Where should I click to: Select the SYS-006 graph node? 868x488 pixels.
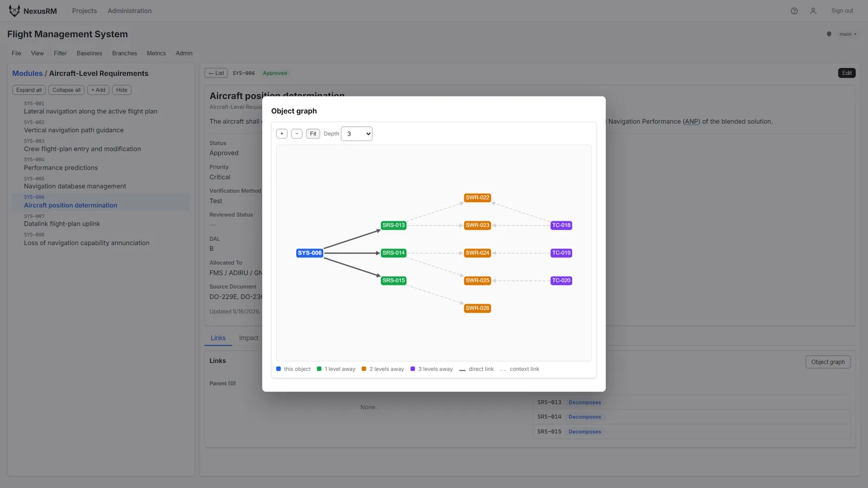point(310,253)
